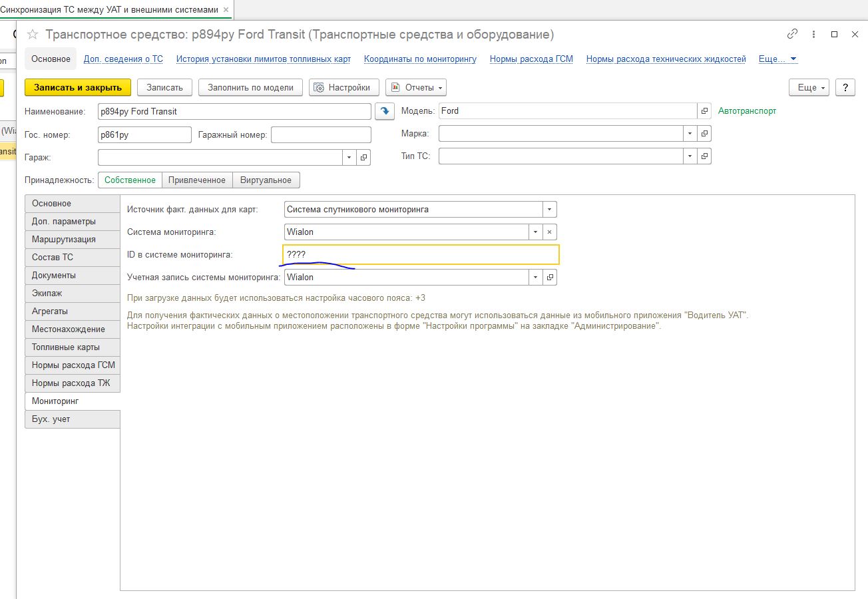Open Нормы расхода ГСМ top link
Screen dimensions: 868x599
(531, 59)
